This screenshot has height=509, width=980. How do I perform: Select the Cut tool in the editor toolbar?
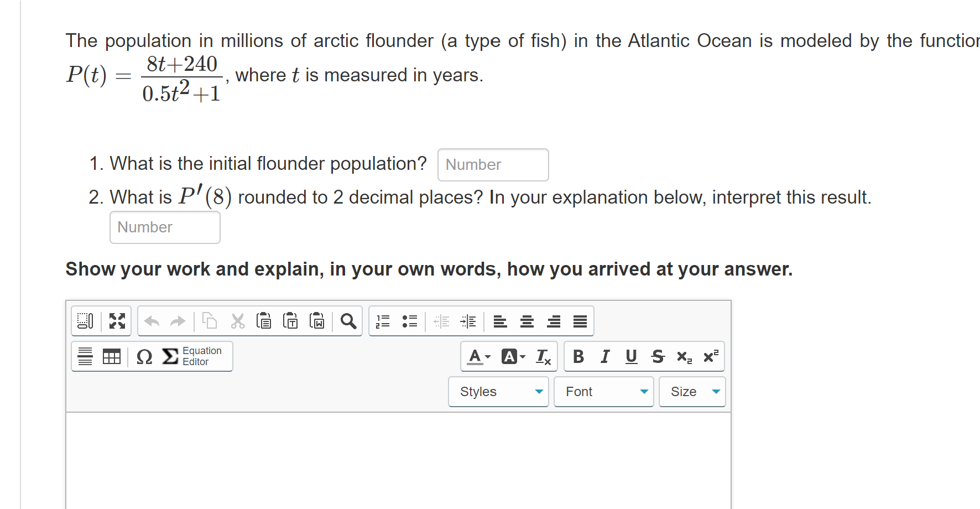(237, 321)
